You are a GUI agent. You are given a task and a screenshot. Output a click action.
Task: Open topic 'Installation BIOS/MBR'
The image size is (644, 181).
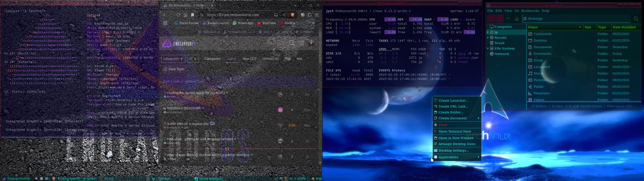[184, 108]
